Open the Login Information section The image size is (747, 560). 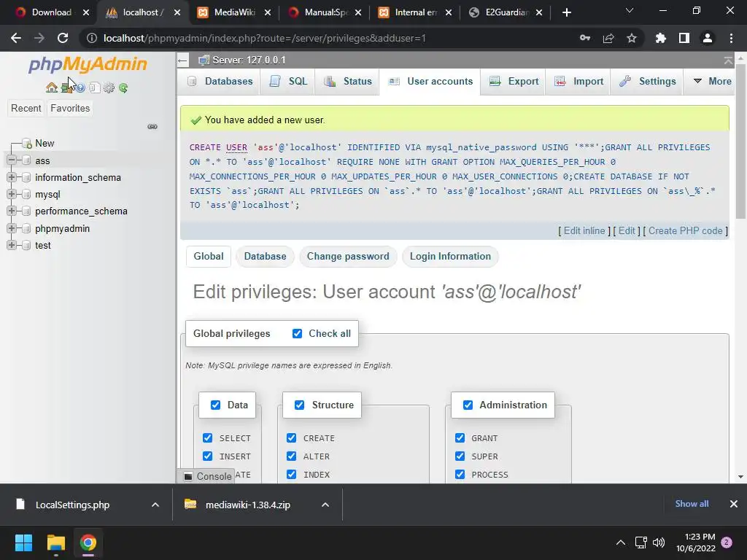(450, 256)
